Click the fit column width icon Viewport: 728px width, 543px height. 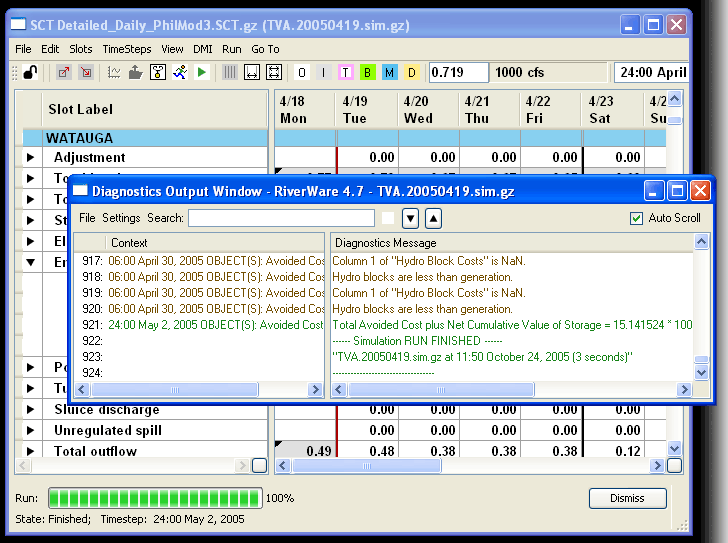252,72
